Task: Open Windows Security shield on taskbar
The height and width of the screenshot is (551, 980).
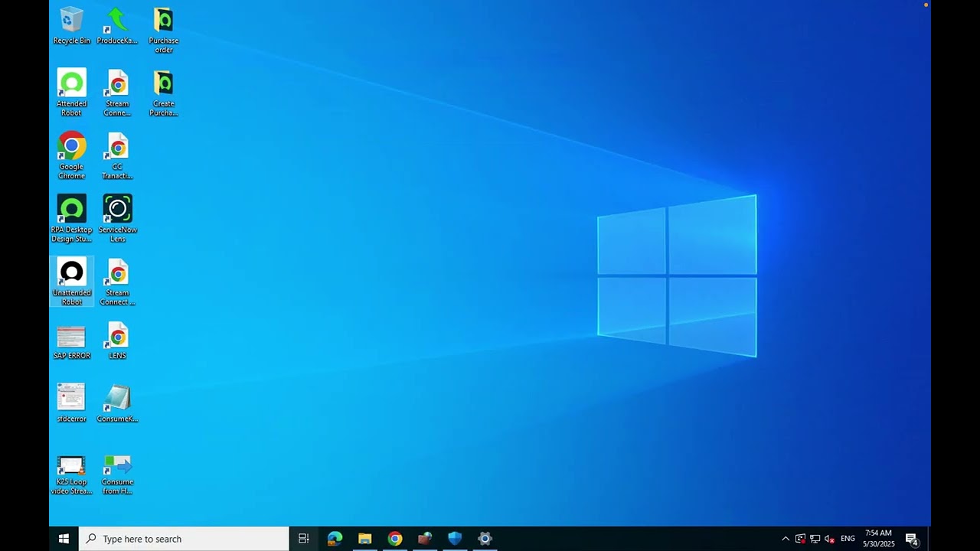Action: tap(455, 539)
